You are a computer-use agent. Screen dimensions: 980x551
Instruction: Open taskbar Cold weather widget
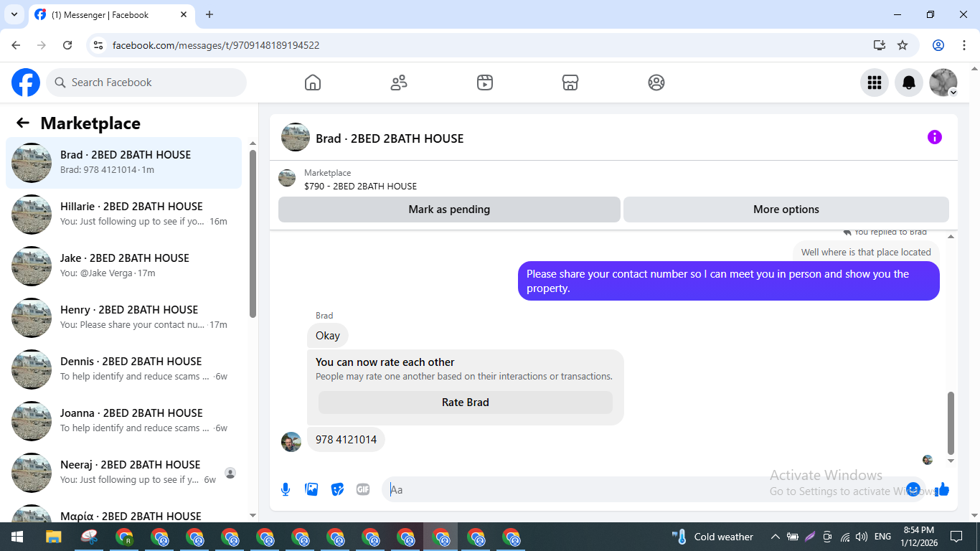(x=712, y=537)
